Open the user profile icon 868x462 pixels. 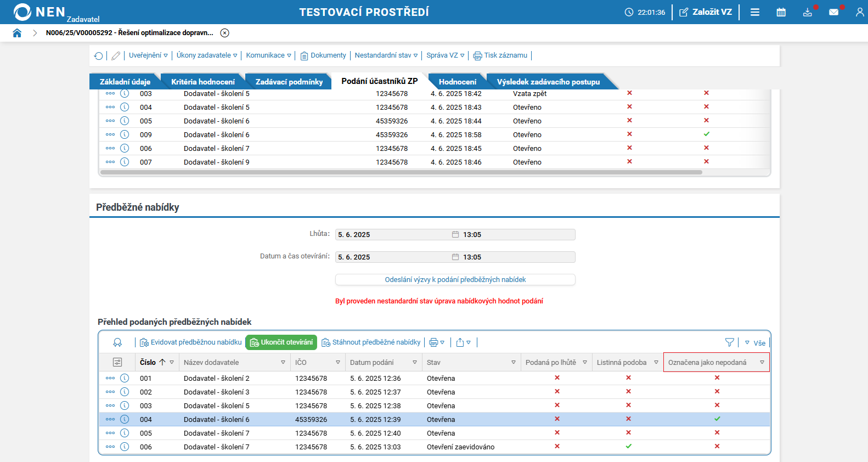(859, 12)
